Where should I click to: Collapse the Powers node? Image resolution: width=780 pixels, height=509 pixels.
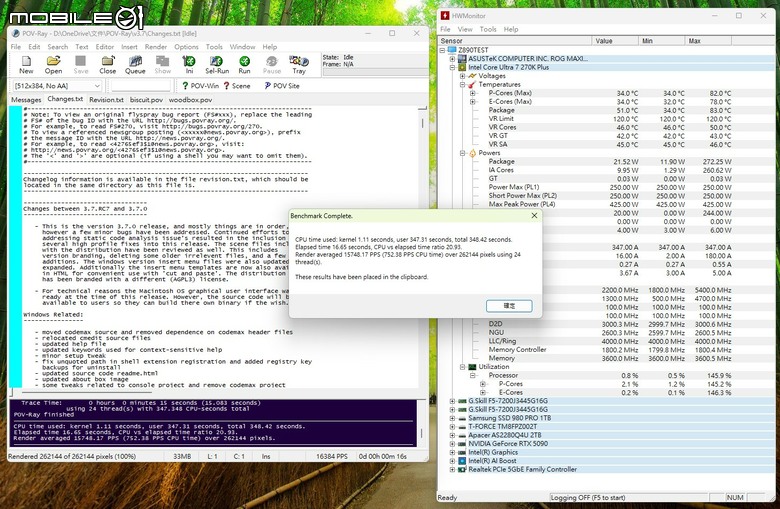click(x=462, y=153)
